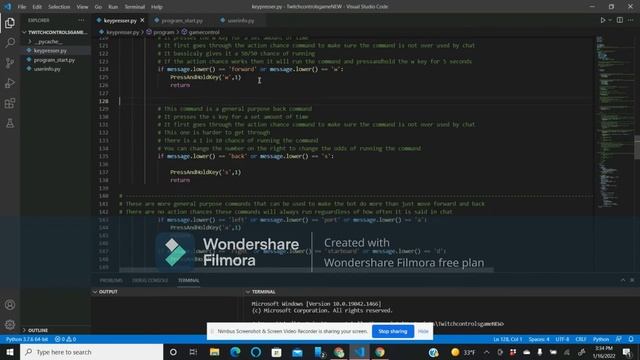Run Python file with play button
This screenshot has width=640, height=360.
(602, 20)
